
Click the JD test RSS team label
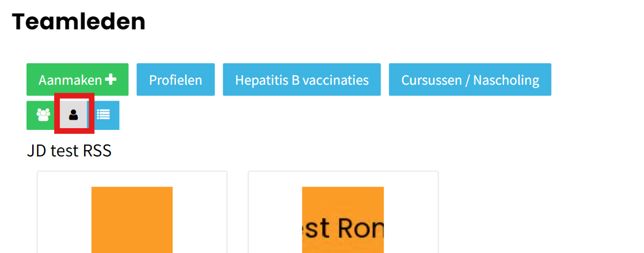pyautogui.click(x=69, y=151)
